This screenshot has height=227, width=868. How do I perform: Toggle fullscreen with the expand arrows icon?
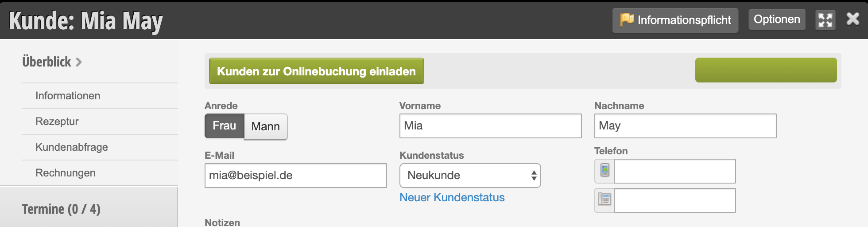tap(825, 20)
